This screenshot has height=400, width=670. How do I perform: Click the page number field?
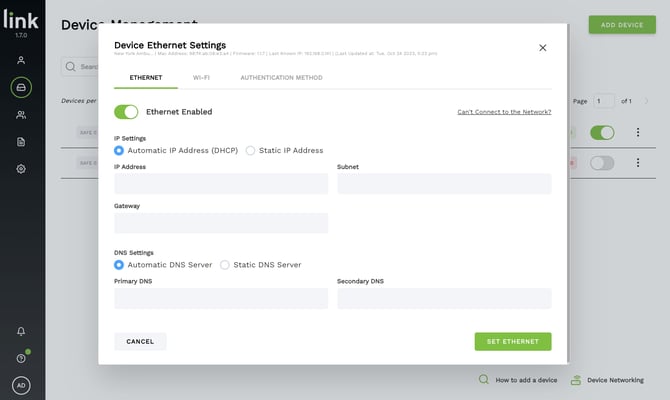click(604, 101)
